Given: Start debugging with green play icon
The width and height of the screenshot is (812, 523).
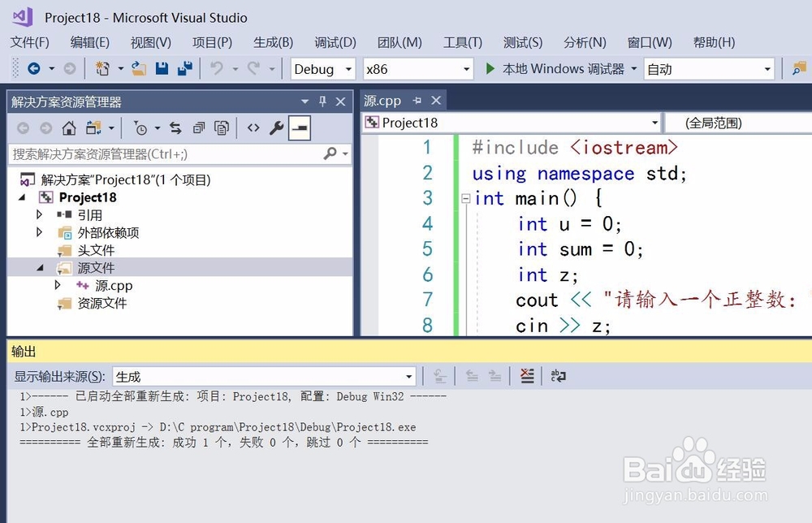Looking at the screenshot, I should (x=490, y=68).
